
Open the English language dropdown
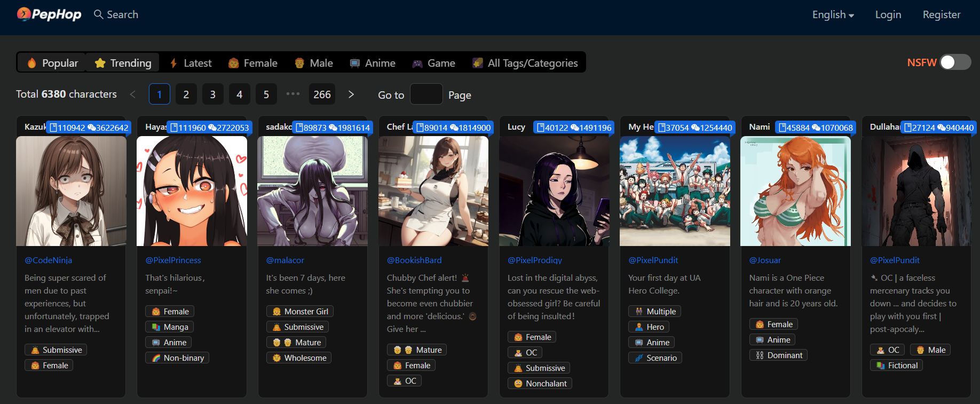pyautogui.click(x=833, y=15)
